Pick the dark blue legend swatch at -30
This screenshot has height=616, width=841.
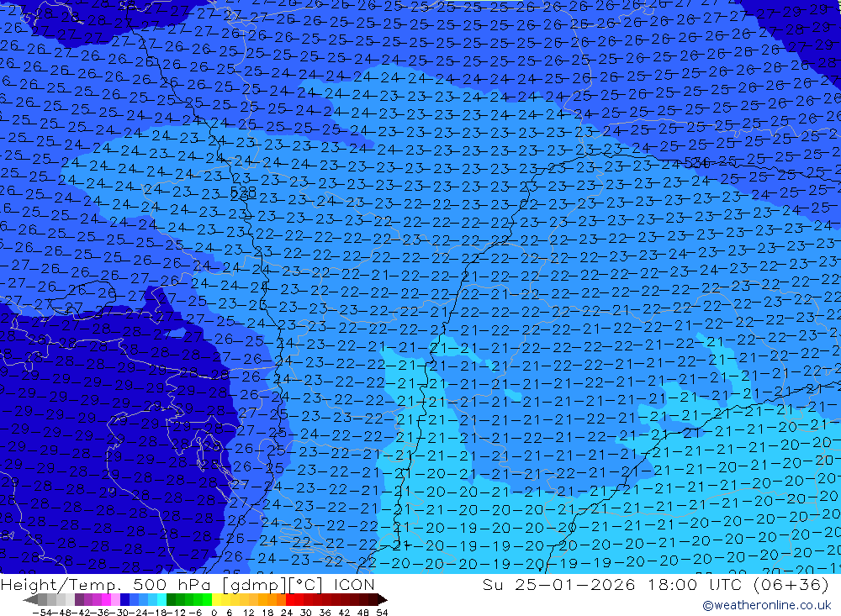point(124,600)
